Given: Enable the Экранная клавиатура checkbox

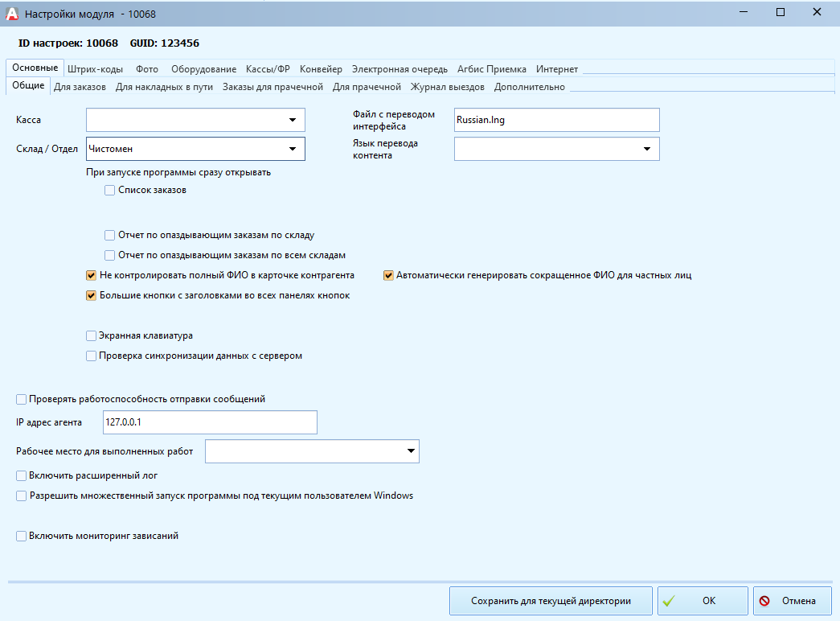Looking at the screenshot, I should [91, 335].
